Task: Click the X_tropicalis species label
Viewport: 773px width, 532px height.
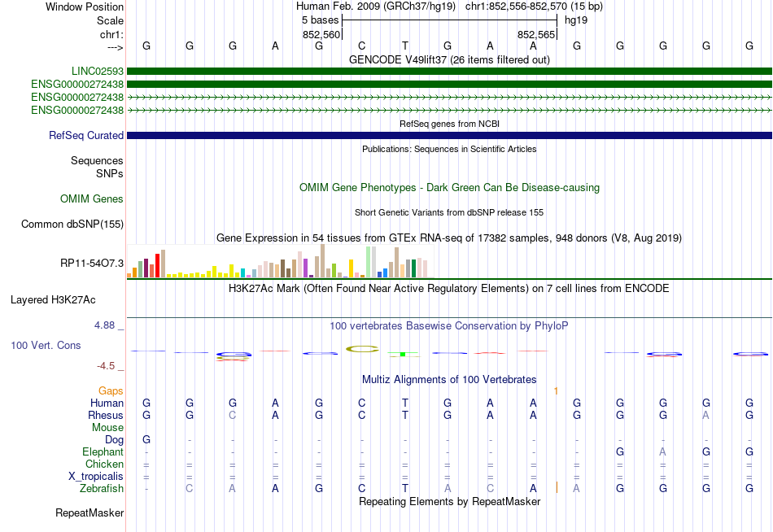Action: tap(96, 477)
